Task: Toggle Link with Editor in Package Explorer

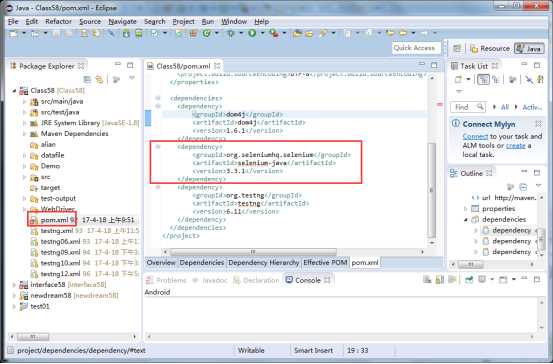Action: (99, 80)
